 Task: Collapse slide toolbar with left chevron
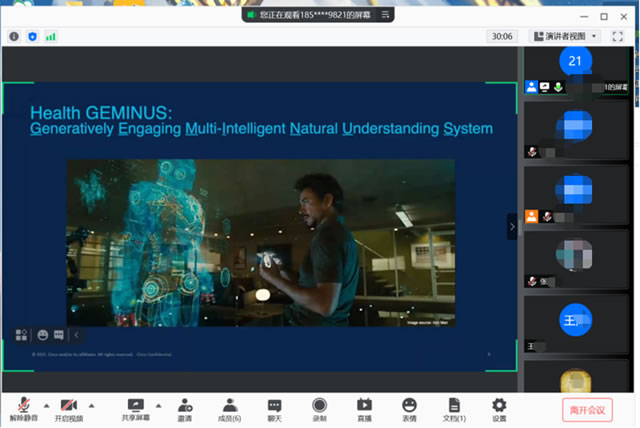[x=76, y=335]
